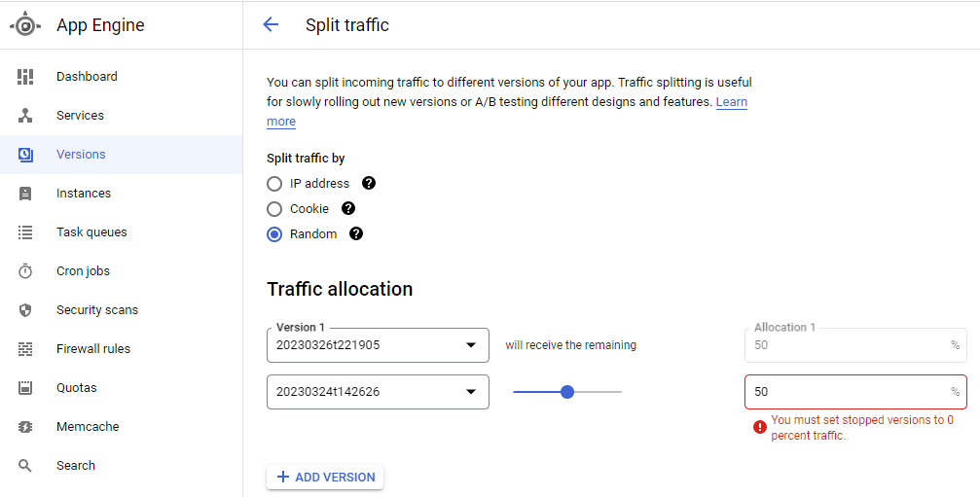The width and height of the screenshot is (980, 497).
Task: Go back using the left arrow
Action: [x=271, y=25]
